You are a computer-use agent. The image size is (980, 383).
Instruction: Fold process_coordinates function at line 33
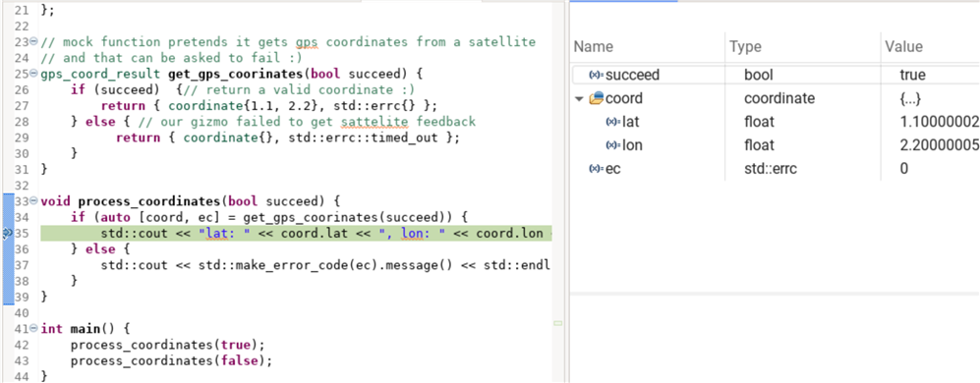[x=33, y=201]
